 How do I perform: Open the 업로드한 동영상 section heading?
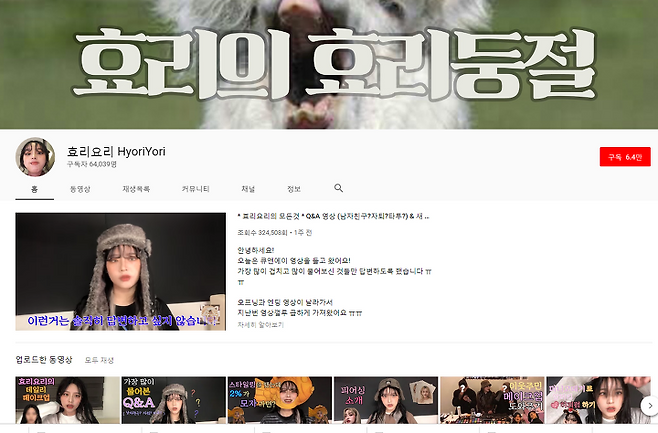[x=44, y=360]
